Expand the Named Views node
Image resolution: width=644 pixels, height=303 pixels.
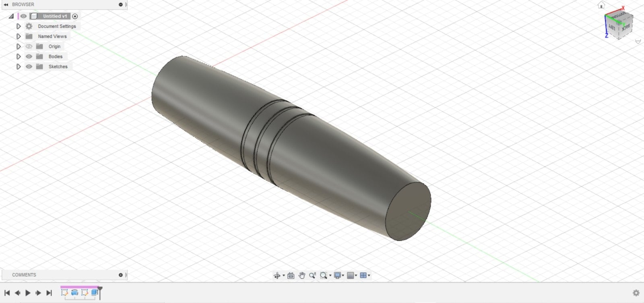point(19,36)
